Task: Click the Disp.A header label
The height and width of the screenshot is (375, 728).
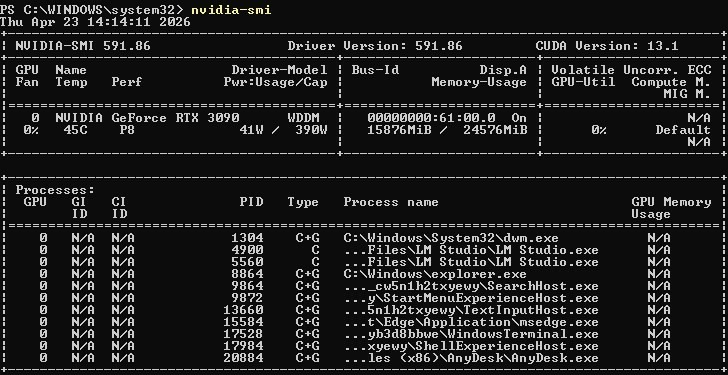Action: [503, 70]
